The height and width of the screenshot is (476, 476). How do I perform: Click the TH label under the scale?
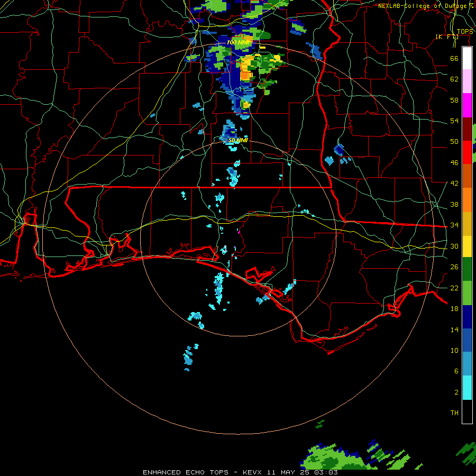[454, 413]
